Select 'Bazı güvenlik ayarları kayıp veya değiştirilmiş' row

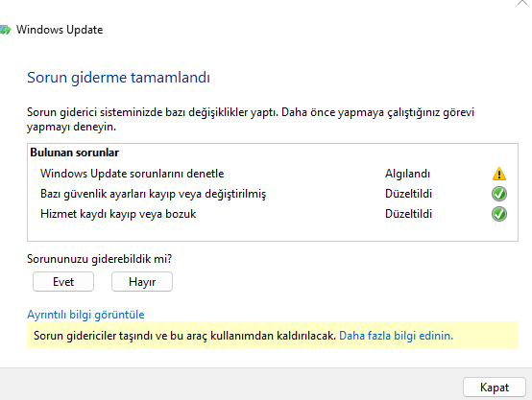273,194
